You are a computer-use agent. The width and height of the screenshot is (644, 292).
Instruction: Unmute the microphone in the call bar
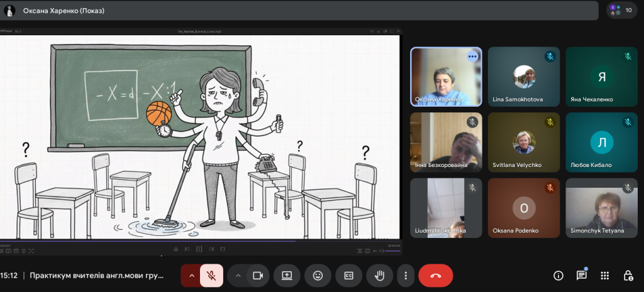click(x=212, y=275)
